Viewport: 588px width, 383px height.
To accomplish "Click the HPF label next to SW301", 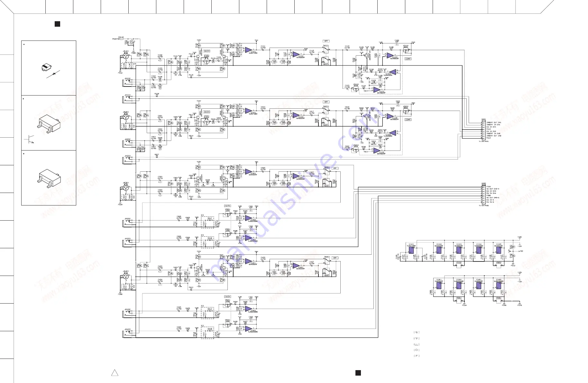I will [335, 168].
